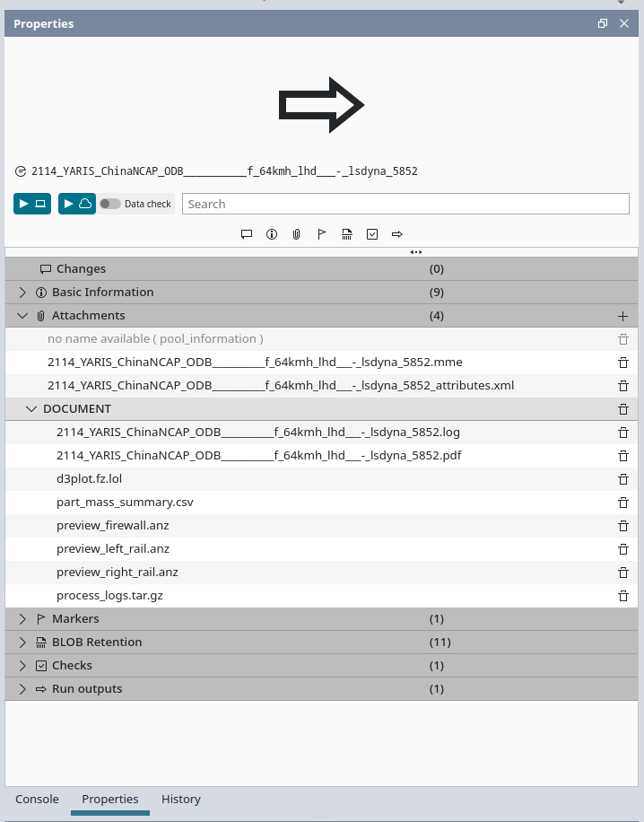Select part_mass_summary.csv file row
Screen dimensions: 644x822
coord(321,503)
